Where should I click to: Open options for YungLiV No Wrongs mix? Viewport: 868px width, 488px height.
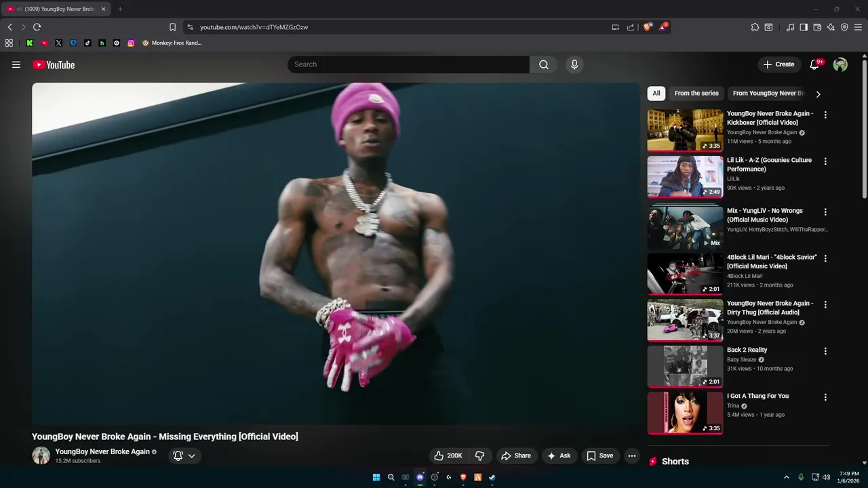coord(825,212)
